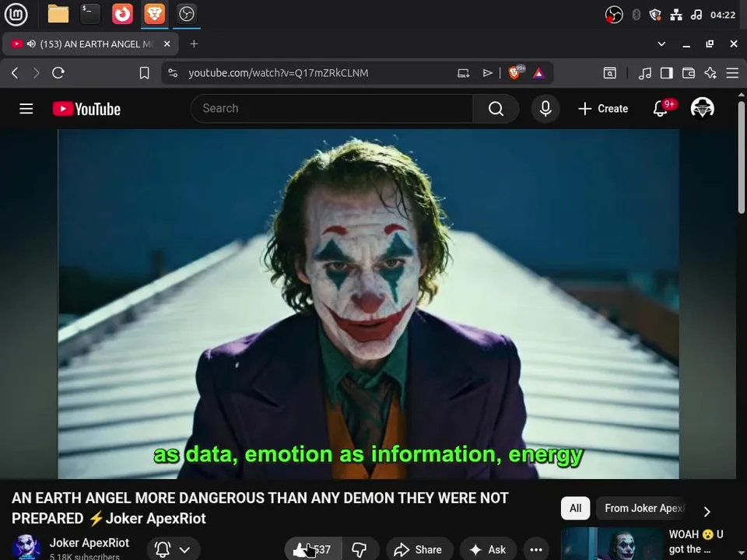Click the send/share arrow in address bar
This screenshot has width=747, height=560.
(x=487, y=73)
